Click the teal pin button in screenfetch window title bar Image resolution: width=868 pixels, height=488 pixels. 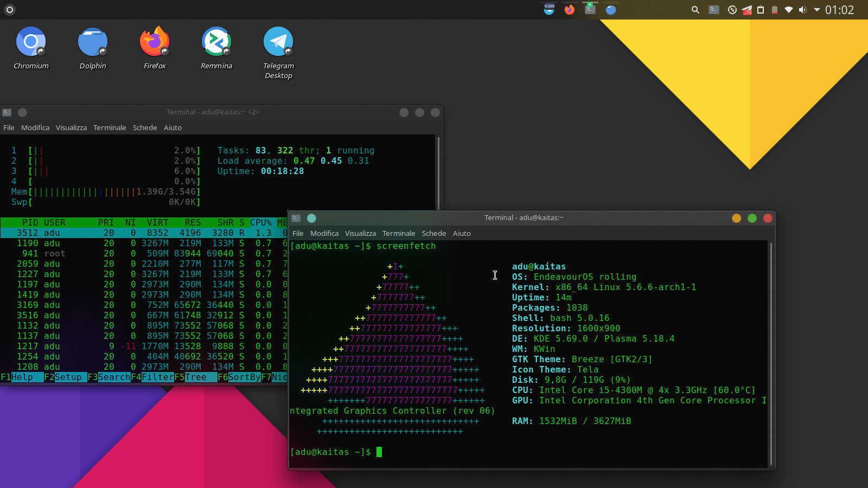point(311,218)
